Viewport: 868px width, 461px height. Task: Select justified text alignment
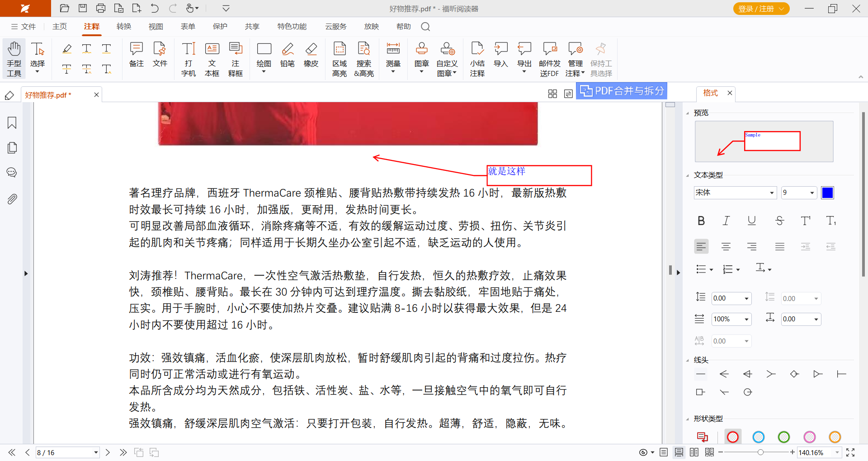pyautogui.click(x=779, y=246)
